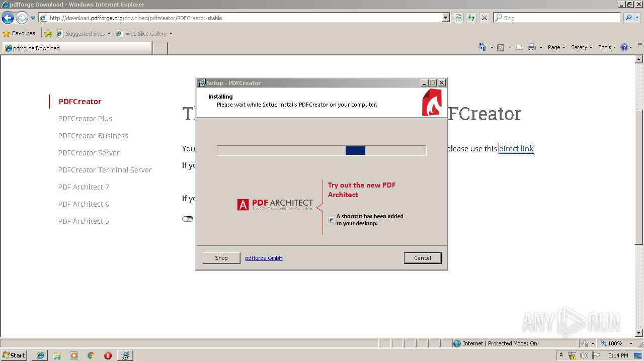Open Windows Explorer folder taskbar icon
Viewport: 644px width, 362px height.
point(57,355)
